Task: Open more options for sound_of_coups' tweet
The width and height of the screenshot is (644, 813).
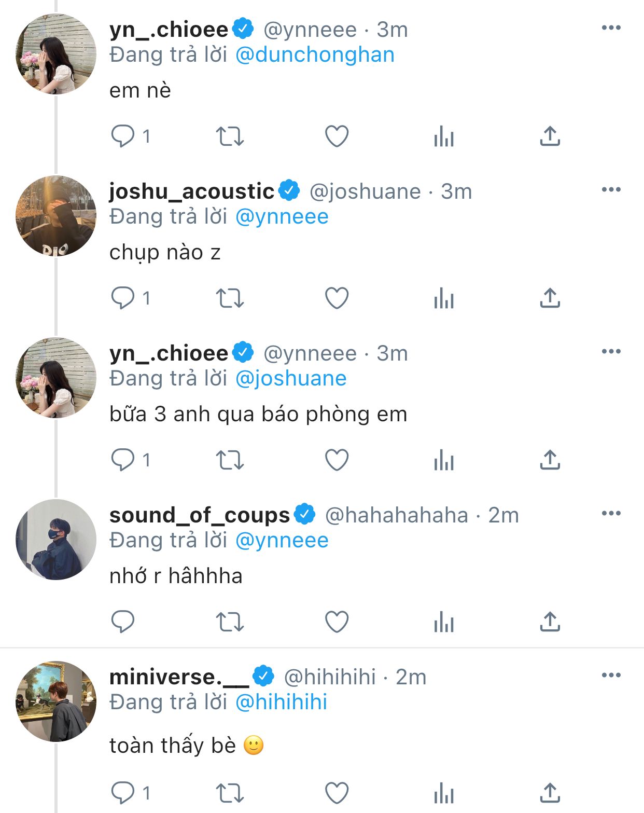Action: click(611, 513)
